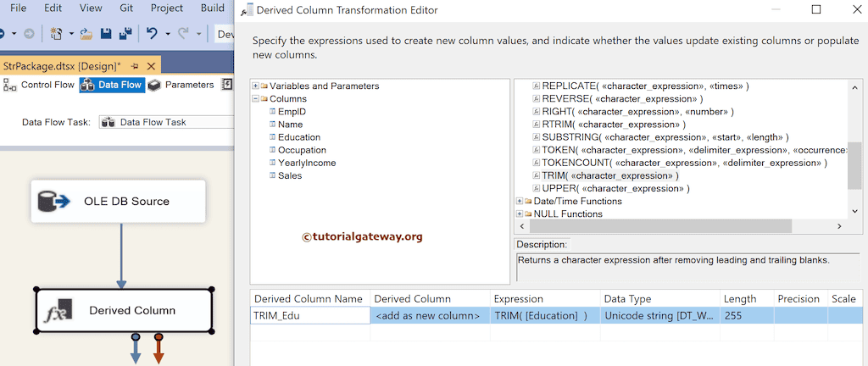Image resolution: width=868 pixels, height=366 pixels.
Task: Click the Derived Column Name header
Action: pos(310,299)
